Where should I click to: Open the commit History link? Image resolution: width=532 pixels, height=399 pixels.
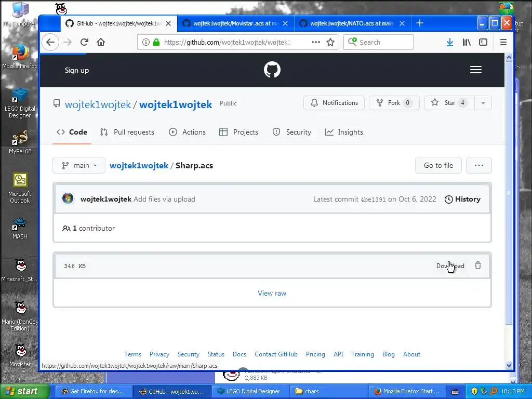(x=462, y=199)
